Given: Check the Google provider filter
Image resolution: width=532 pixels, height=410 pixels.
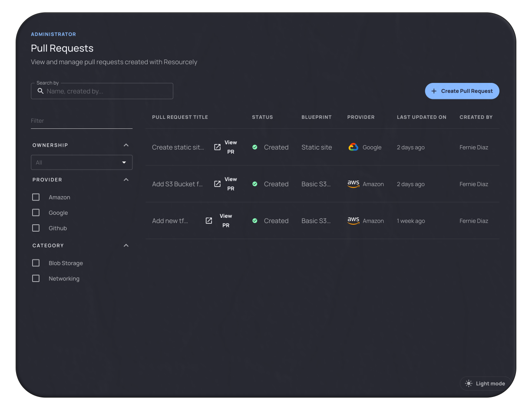Looking at the screenshot, I should coord(36,213).
